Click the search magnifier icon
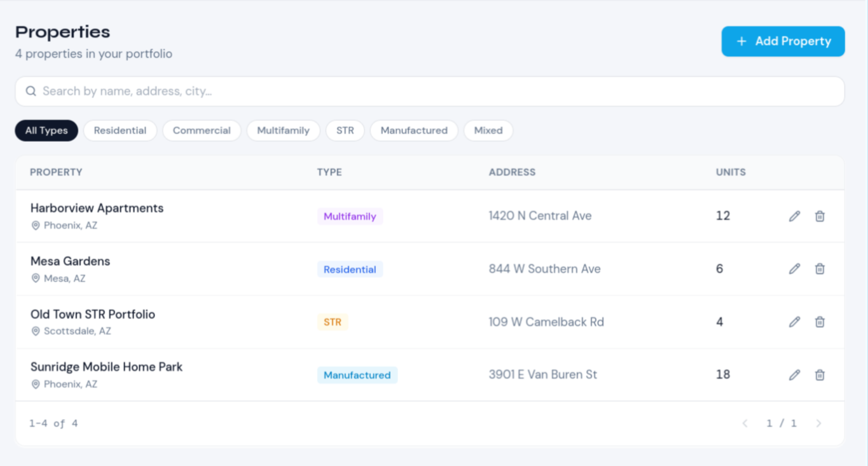 (31, 92)
